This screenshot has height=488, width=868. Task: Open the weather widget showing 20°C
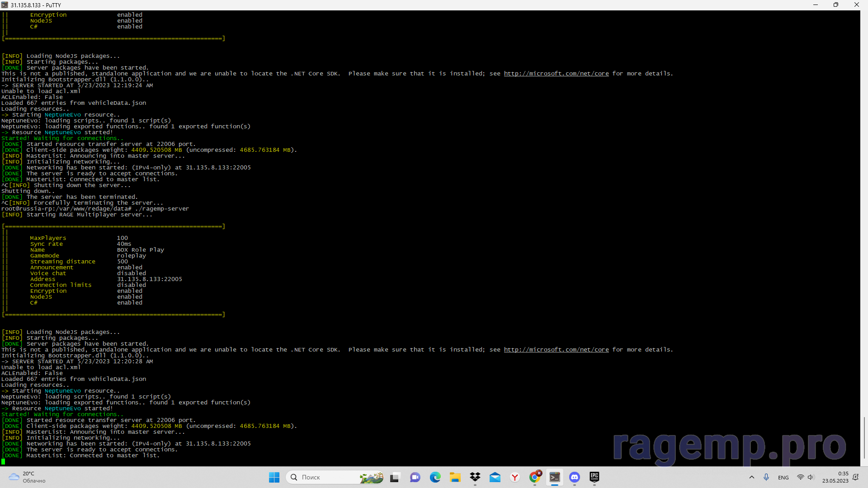27,477
